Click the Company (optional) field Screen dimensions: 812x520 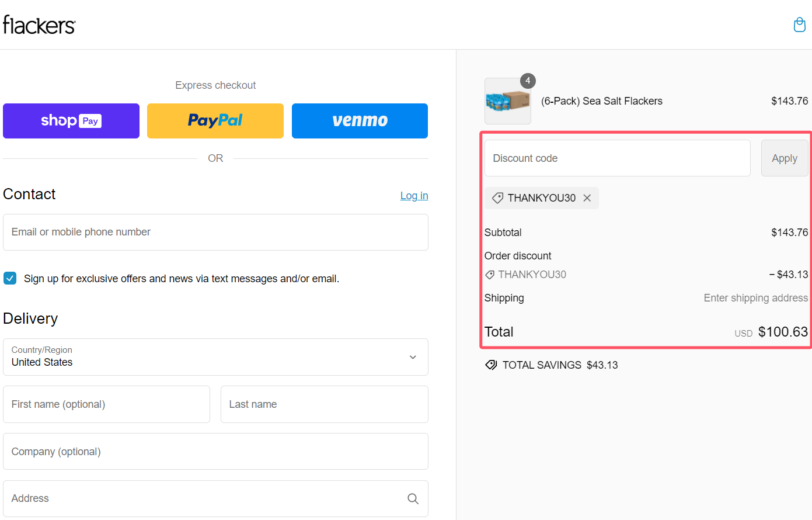pyautogui.click(x=215, y=452)
